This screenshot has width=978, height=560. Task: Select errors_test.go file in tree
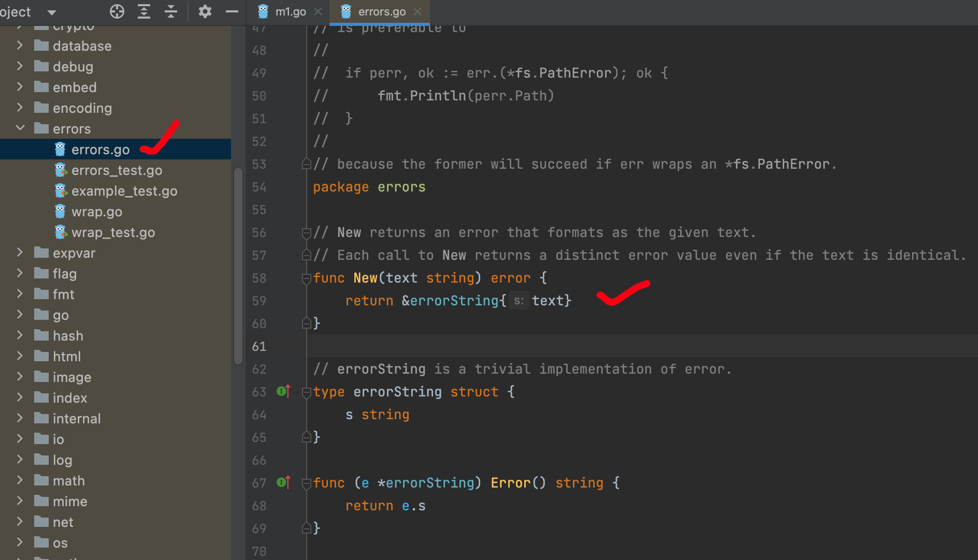click(x=117, y=170)
